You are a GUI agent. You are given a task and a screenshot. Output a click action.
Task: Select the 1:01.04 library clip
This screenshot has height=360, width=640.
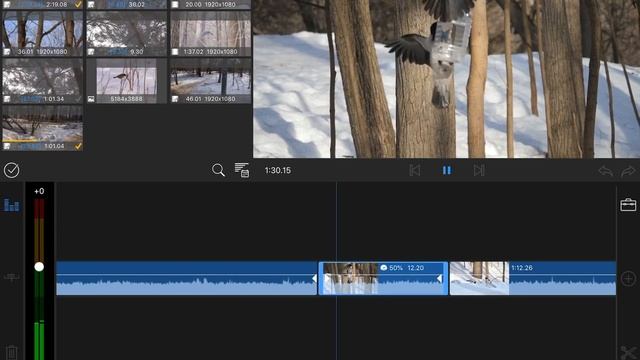click(42, 128)
